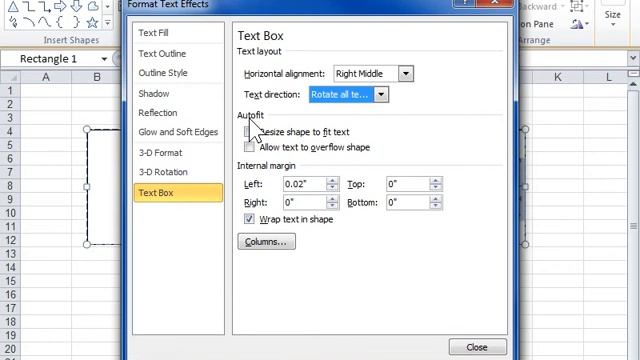
Task: Insert the left brace shape
Action: coord(60,22)
